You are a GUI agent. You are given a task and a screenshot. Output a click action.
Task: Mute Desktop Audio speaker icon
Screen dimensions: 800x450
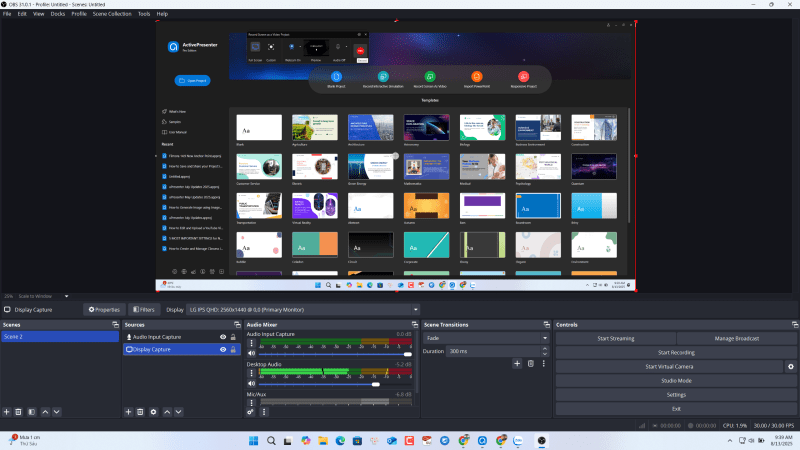click(251, 384)
